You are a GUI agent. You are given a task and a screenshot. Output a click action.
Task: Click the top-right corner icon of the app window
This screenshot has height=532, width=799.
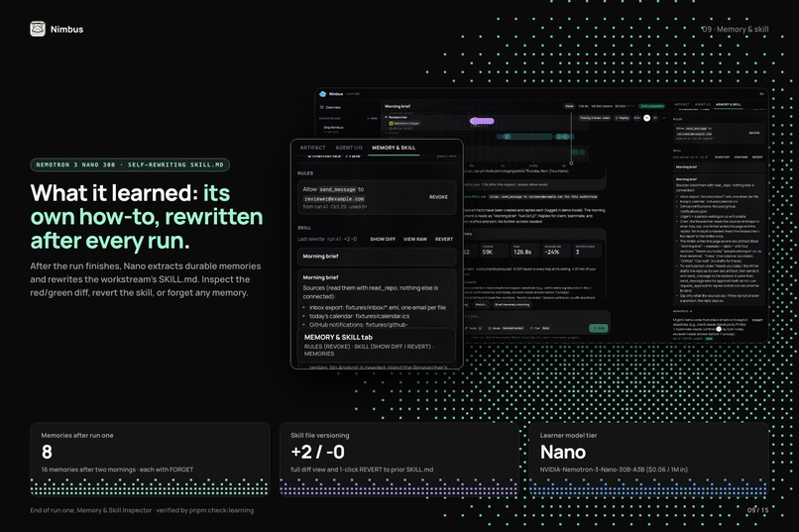pos(761,94)
